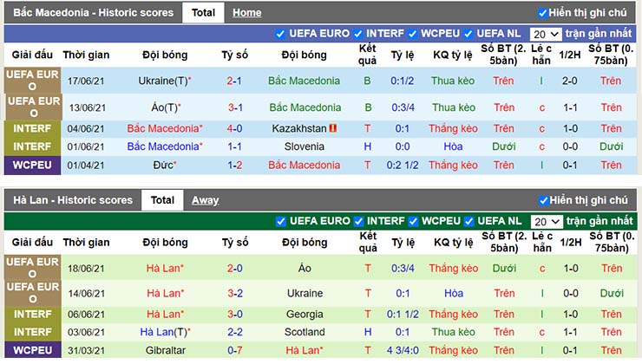Click odds 4 3/4:0 in Gibraltar row

click(x=403, y=350)
